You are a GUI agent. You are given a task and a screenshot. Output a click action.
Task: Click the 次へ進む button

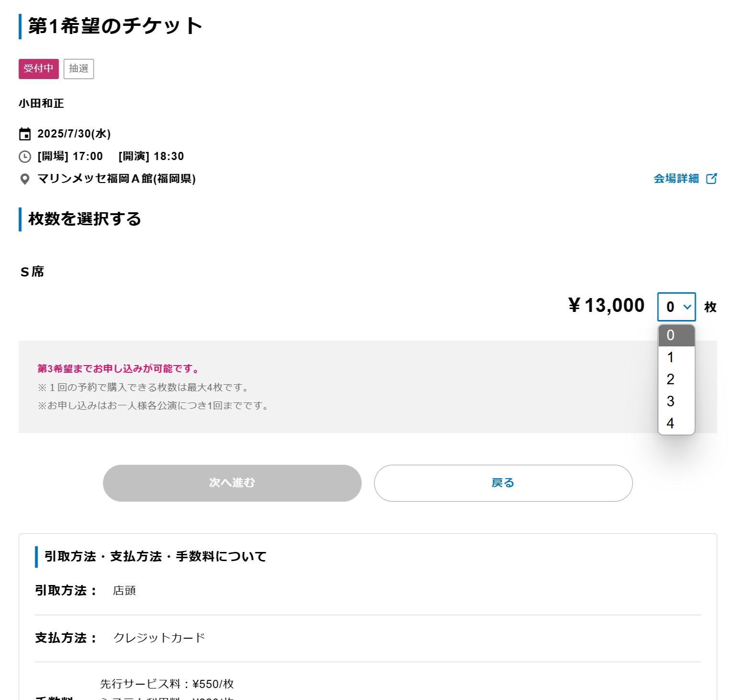point(232,483)
